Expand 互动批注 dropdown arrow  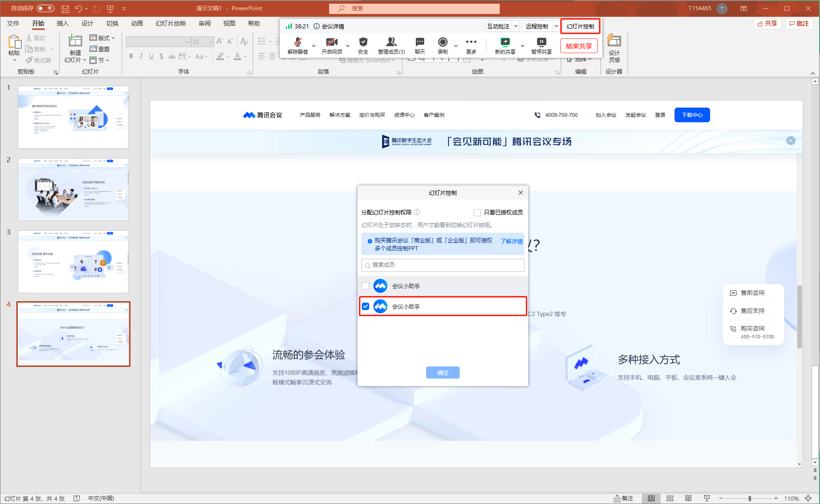516,26
